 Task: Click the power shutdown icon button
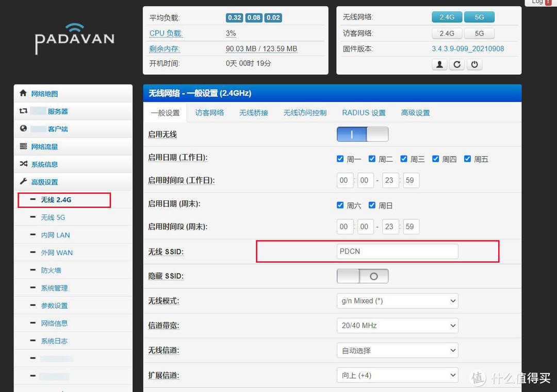click(474, 65)
